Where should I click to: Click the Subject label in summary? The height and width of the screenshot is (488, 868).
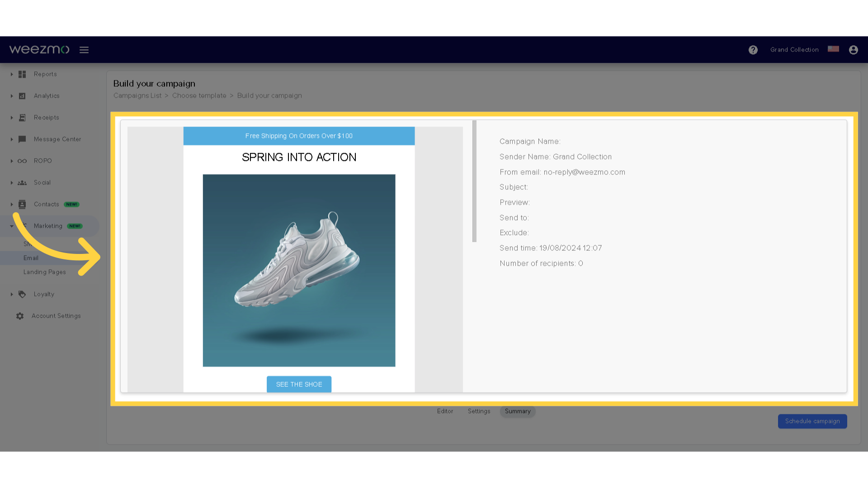(514, 187)
